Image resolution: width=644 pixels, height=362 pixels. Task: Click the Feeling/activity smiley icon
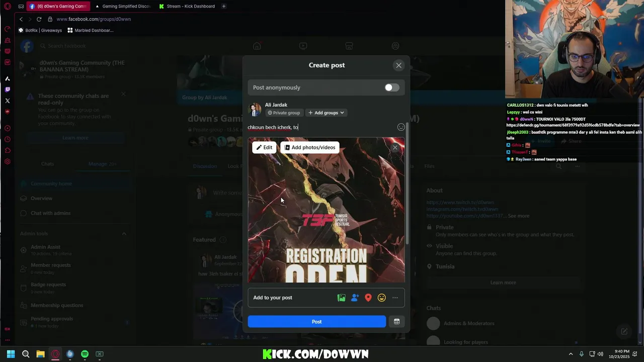[382, 298]
